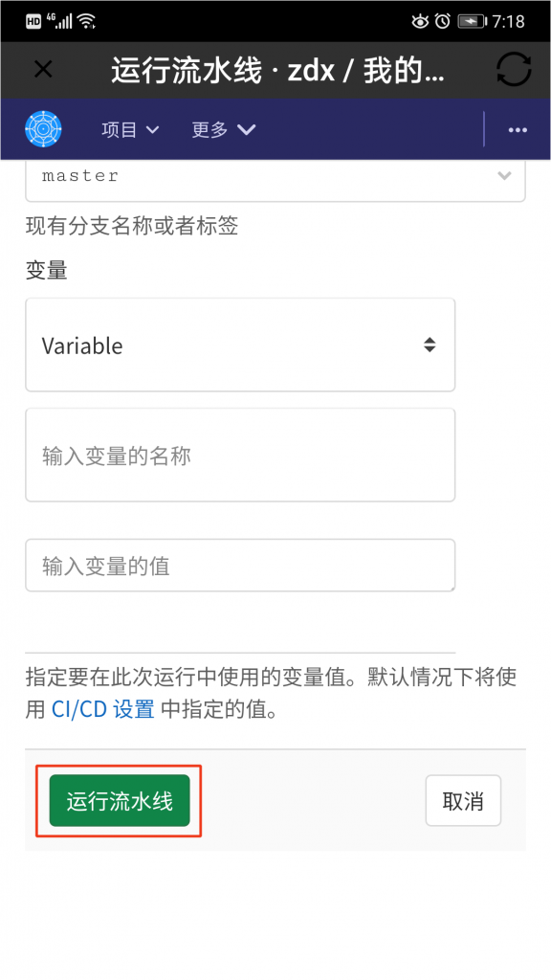Expand the 更多 menu
The width and height of the screenshot is (551, 980).
[223, 130]
